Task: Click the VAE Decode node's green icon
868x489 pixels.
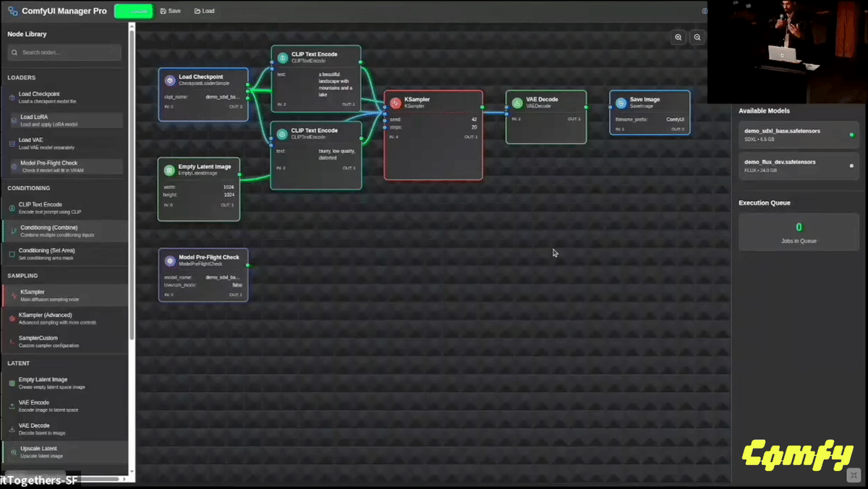Action: click(x=517, y=103)
